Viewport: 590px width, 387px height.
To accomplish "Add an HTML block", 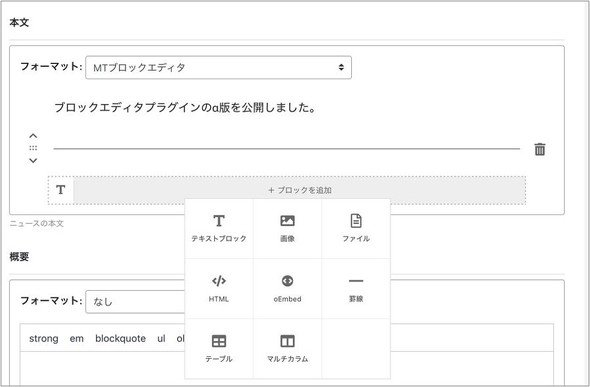I will coord(219,288).
